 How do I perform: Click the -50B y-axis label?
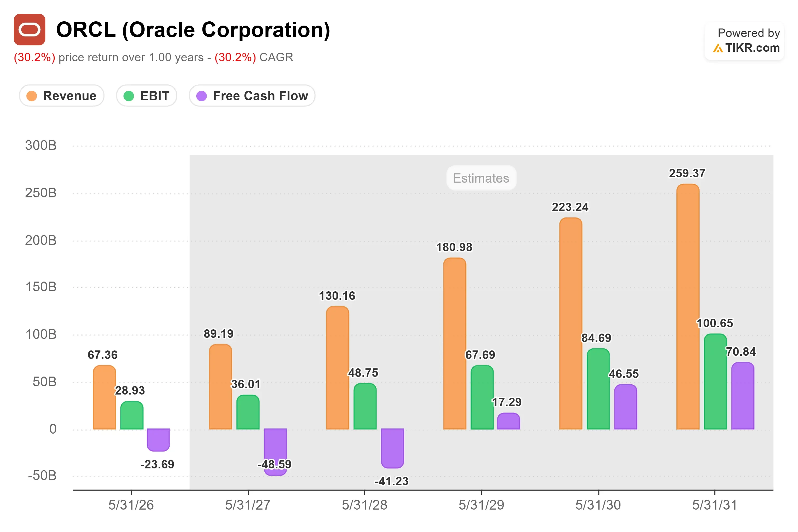click(42, 475)
